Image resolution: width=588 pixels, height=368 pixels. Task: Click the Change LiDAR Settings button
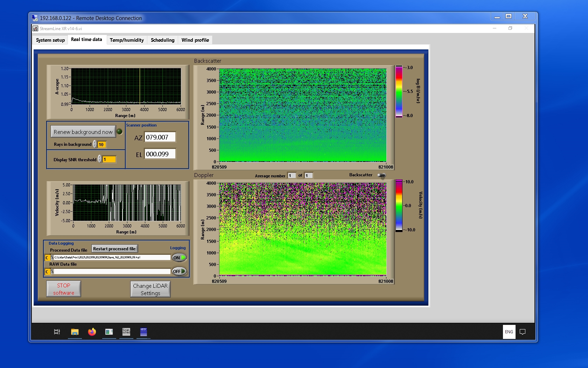tap(150, 289)
